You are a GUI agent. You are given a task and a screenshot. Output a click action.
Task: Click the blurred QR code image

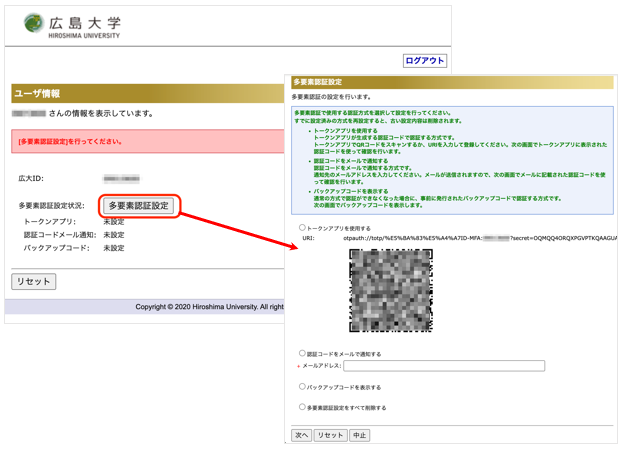(x=391, y=290)
